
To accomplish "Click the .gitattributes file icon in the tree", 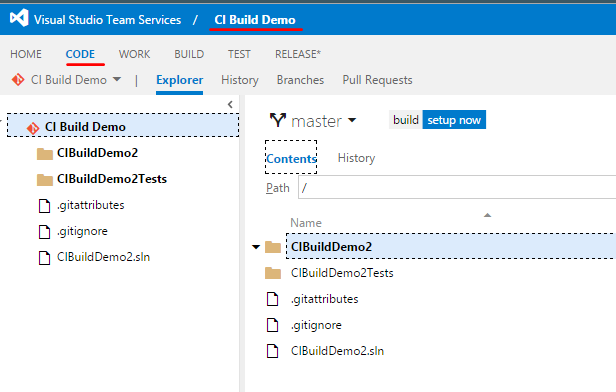I will tap(44, 205).
